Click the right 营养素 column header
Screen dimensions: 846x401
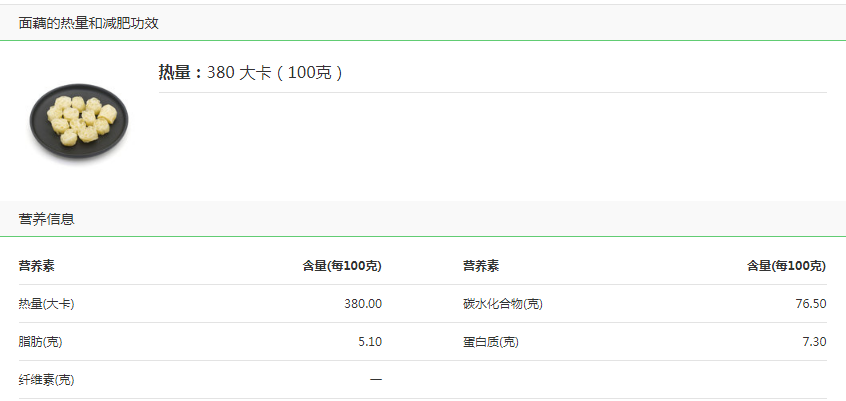(x=481, y=266)
